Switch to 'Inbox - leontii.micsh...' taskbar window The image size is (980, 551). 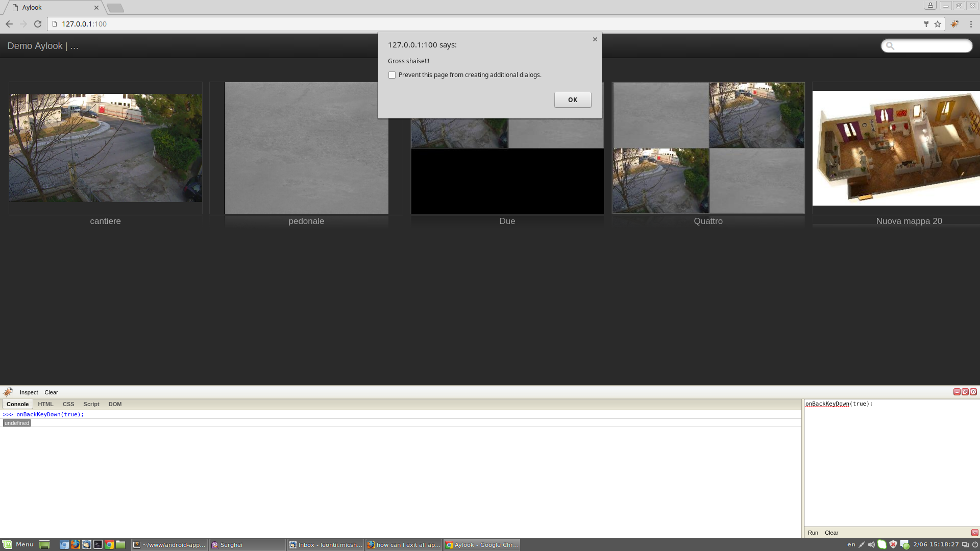(326, 545)
